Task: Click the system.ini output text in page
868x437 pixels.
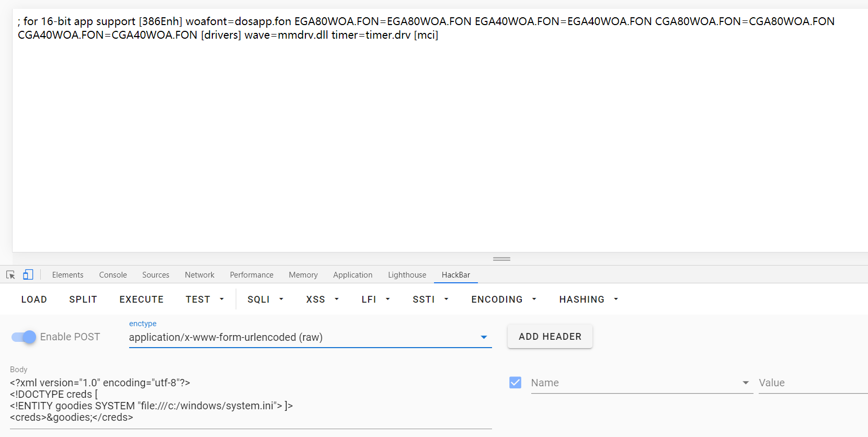Action: 426,28
